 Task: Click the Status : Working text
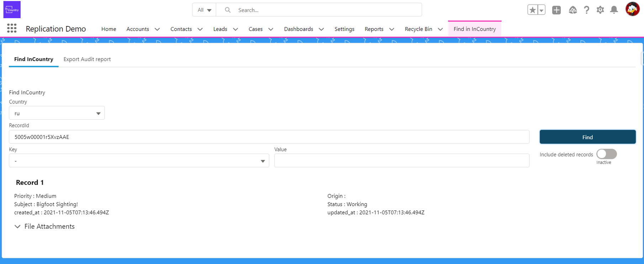pos(347,204)
